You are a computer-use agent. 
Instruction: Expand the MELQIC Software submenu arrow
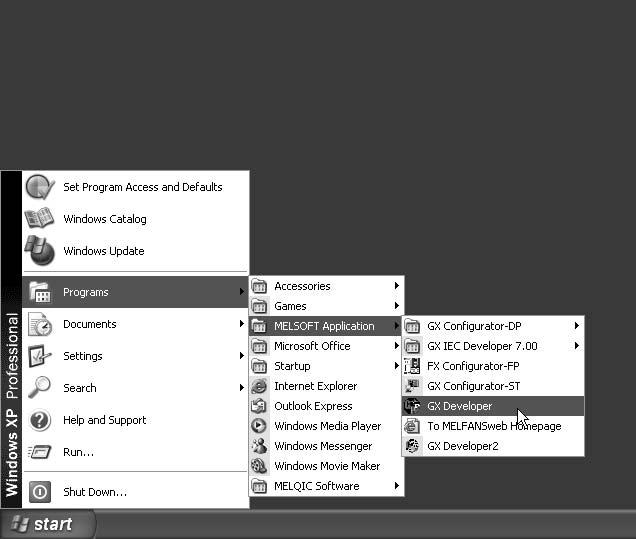(397, 485)
